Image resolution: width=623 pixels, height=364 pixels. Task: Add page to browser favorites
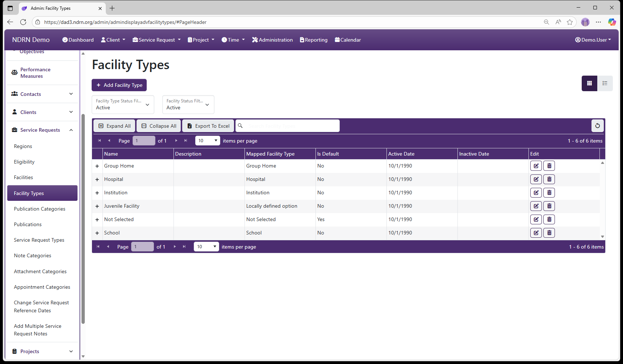[570, 22]
